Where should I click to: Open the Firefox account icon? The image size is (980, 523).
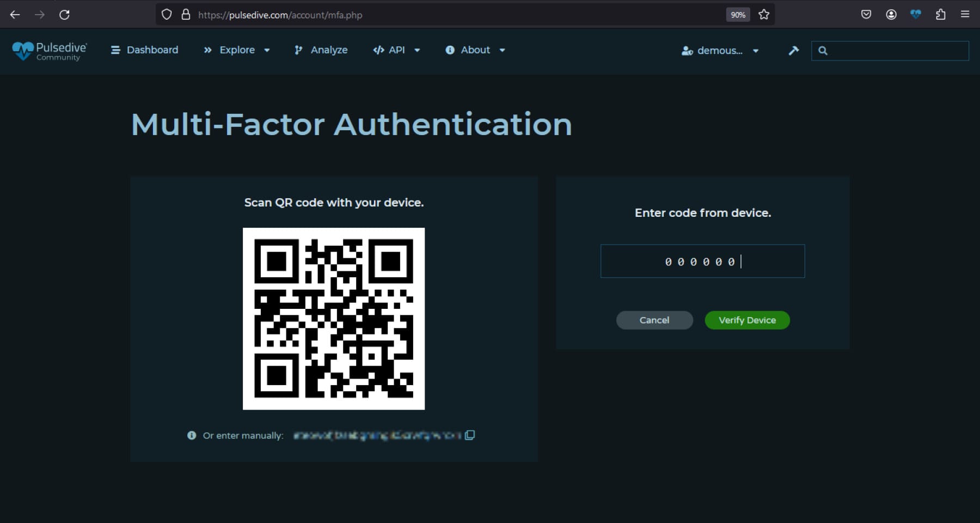[x=891, y=15]
